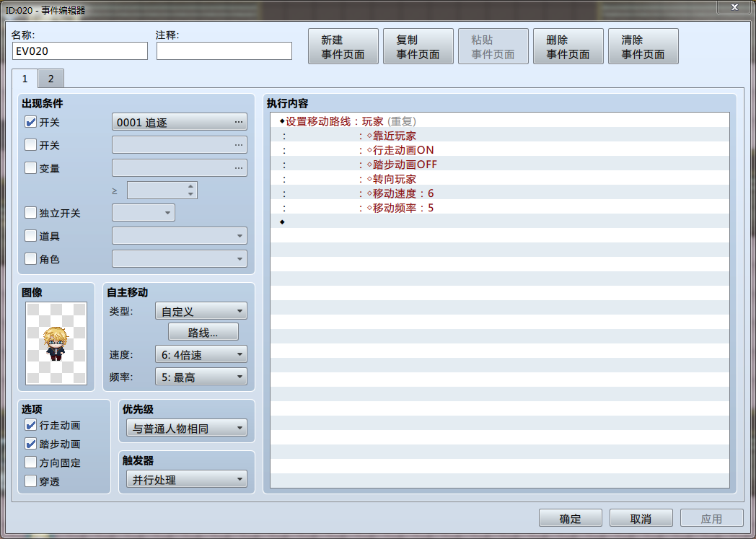Click the 删除事件页面 button

(568, 46)
